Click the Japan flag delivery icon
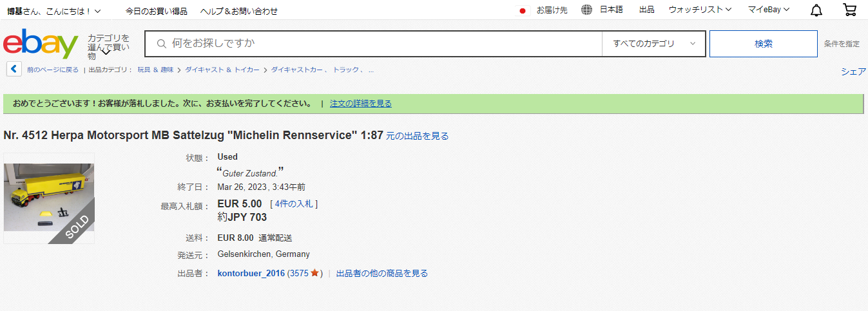The width and height of the screenshot is (868, 311). [523, 10]
